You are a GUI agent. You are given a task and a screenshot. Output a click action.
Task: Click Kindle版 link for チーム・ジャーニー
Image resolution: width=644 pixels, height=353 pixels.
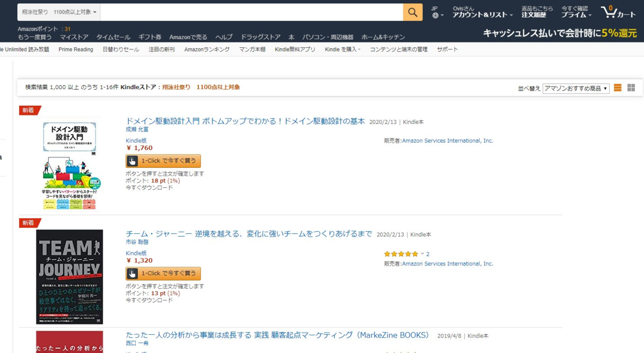tap(136, 253)
